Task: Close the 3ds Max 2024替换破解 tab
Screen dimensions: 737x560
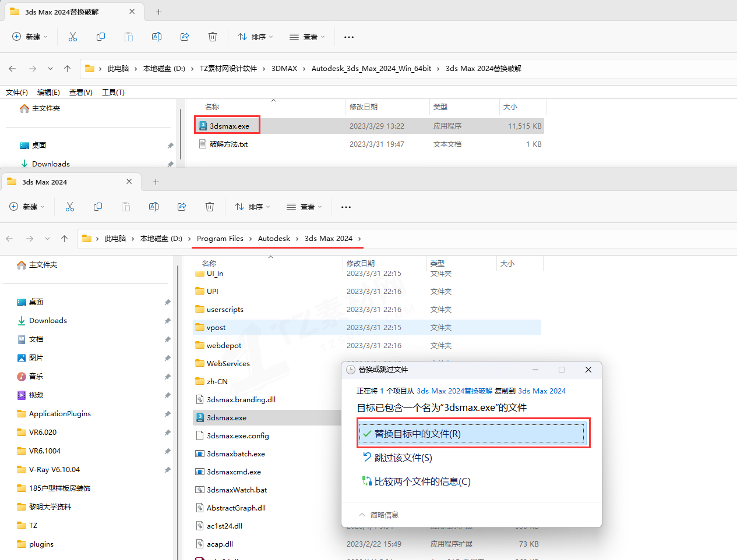Action: (x=132, y=12)
